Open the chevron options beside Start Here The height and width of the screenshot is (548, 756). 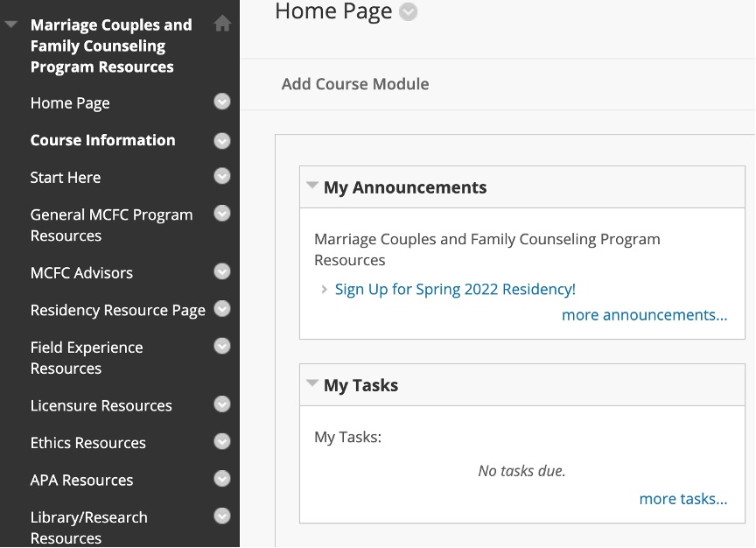[x=222, y=176]
